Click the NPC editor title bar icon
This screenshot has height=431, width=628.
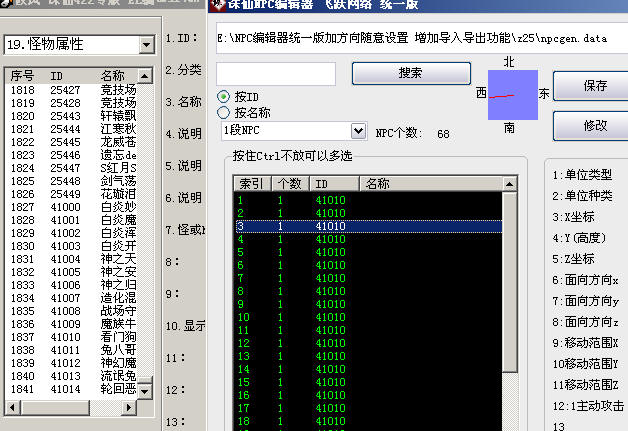click(x=217, y=6)
